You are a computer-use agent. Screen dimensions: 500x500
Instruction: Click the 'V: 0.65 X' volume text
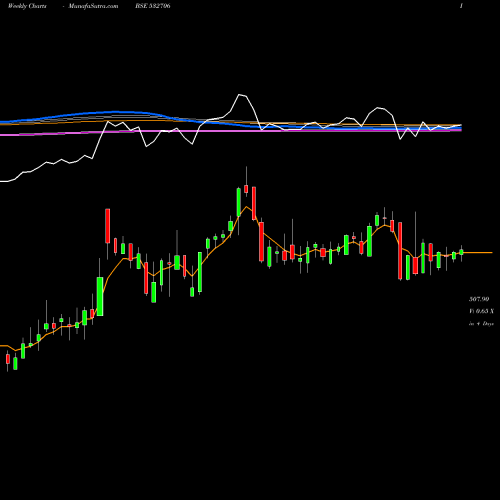481,311
